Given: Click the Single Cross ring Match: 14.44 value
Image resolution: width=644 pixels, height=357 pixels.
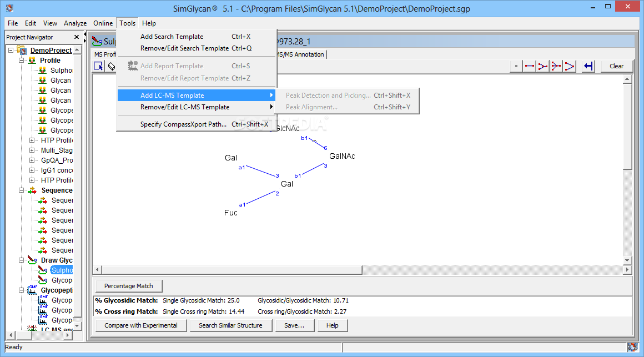Looking at the screenshot, I should pos(203,312).
